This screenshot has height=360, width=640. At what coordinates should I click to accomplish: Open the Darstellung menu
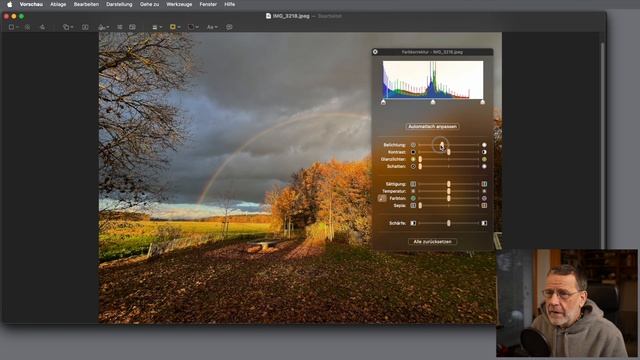click(x=119, y=4)
